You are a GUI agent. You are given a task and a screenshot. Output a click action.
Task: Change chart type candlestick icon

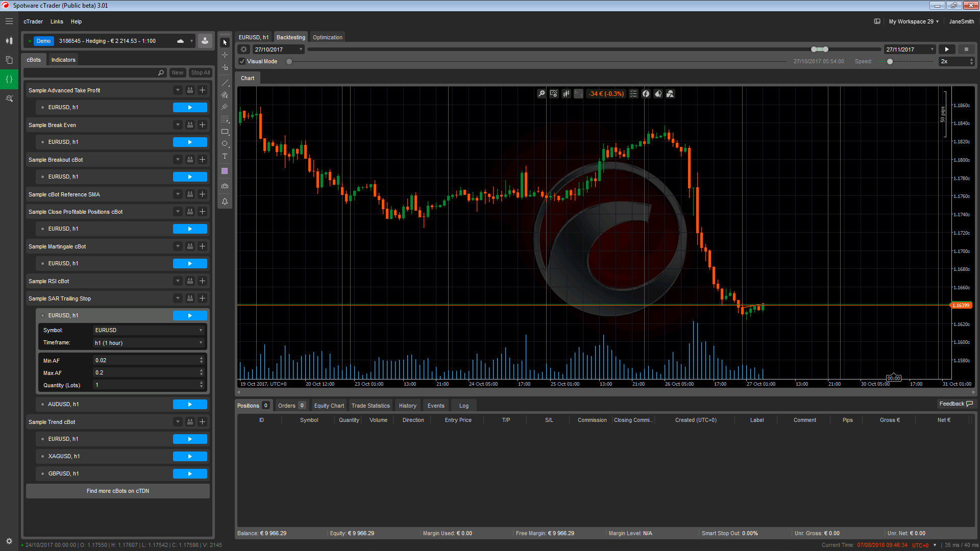click(566, 93)
